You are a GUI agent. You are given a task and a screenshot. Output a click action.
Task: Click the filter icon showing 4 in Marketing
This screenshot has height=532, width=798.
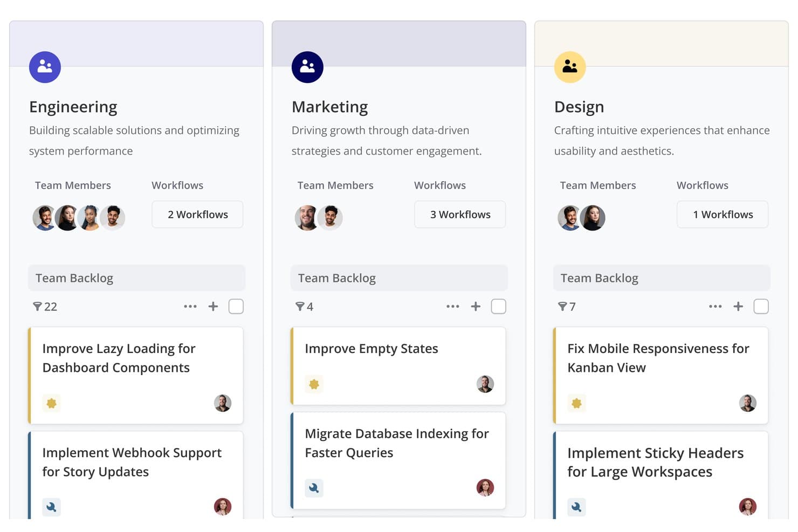300,307
